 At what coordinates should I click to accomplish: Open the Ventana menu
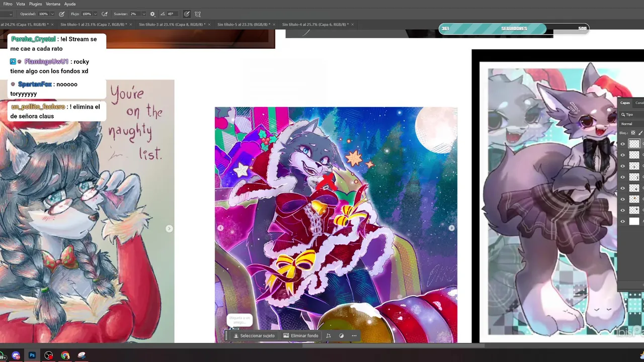(53, 4)
